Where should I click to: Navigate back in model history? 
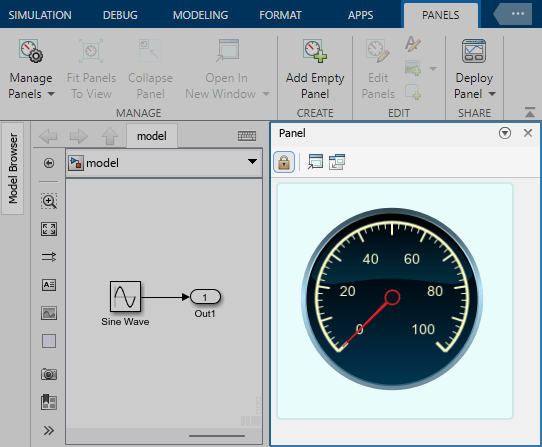(x=48, y=136)
